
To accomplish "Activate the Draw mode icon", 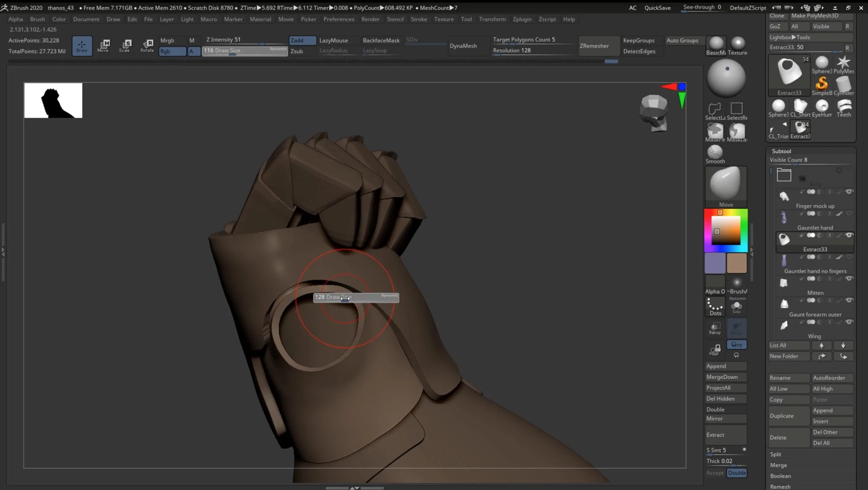I will 82,46.
